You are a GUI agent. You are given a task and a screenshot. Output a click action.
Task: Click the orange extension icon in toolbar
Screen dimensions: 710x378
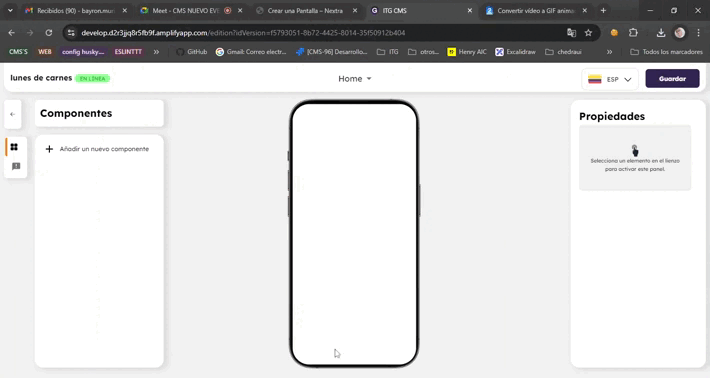[614, 33]
